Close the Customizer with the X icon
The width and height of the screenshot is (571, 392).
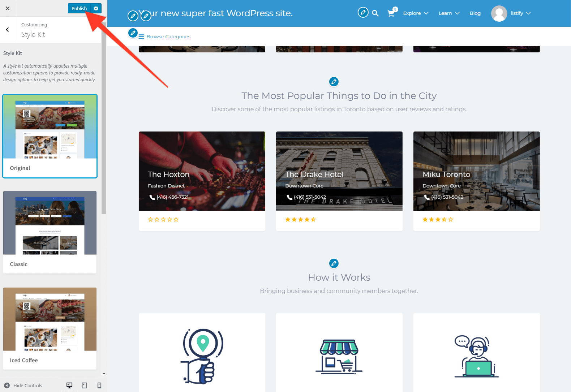[8, 8]
